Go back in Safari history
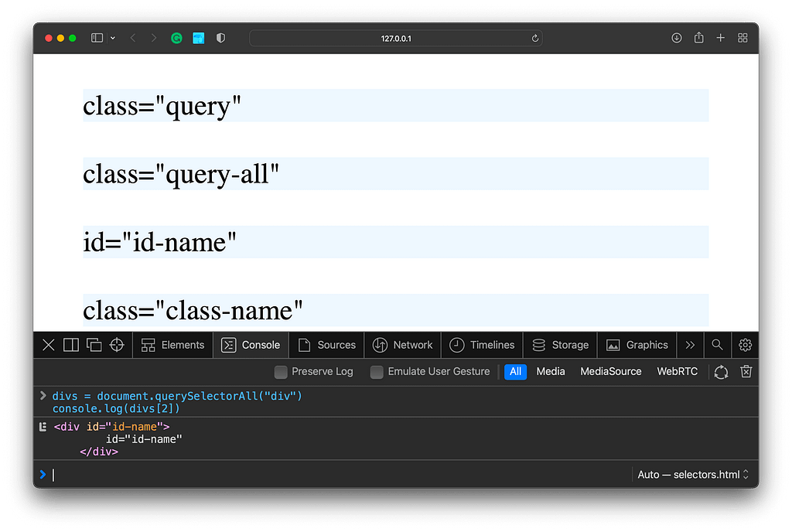This screenshot has height=532, width=792. (x=133, y=38)
